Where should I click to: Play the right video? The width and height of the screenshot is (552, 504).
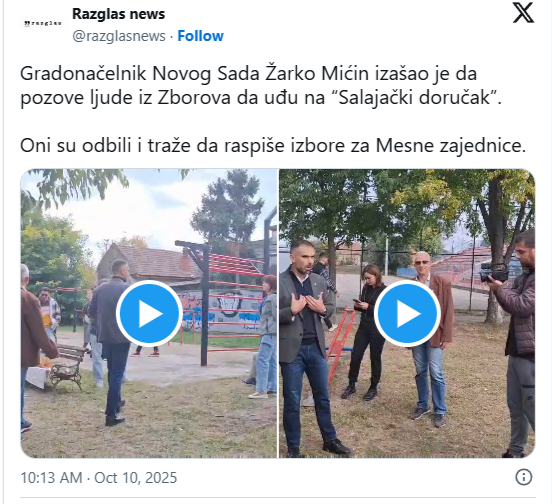(407, 313)
